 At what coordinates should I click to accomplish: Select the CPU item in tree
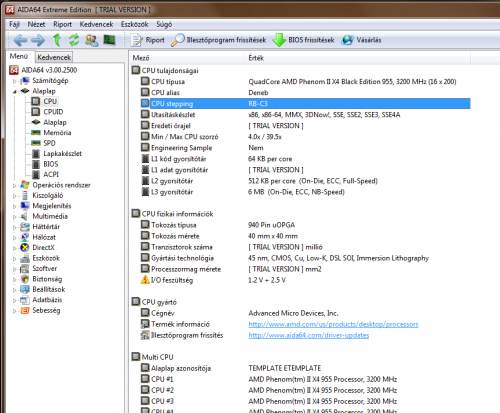(50, 101)
